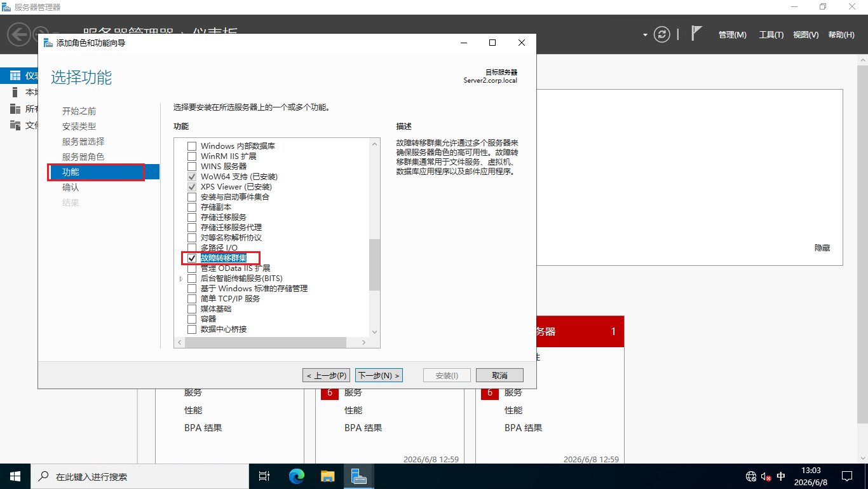Check WinRM IIS 扩展 checkbox
868x489 pixels.
pos(192,156)
